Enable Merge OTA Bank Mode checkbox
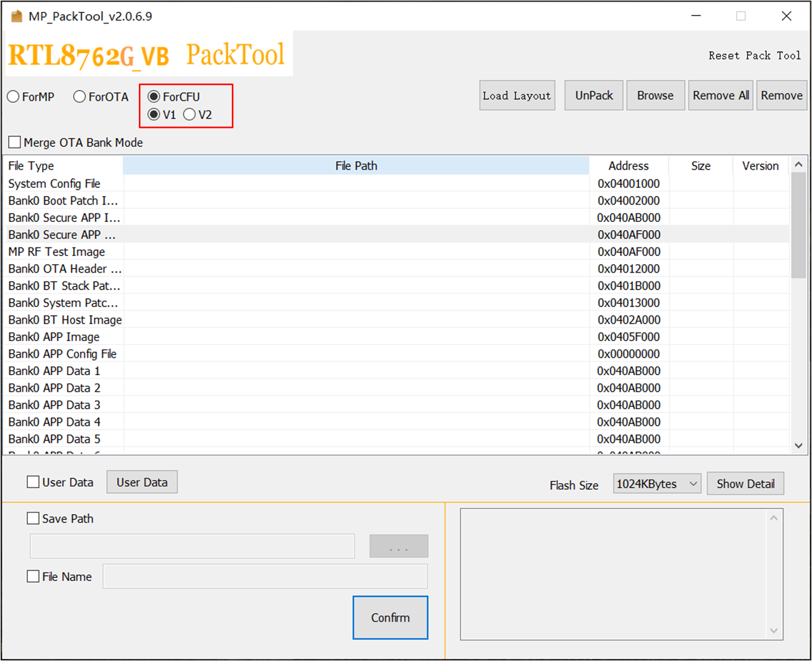Image resolution: width=812 pixels, height=661 pixels. point(15,143)
